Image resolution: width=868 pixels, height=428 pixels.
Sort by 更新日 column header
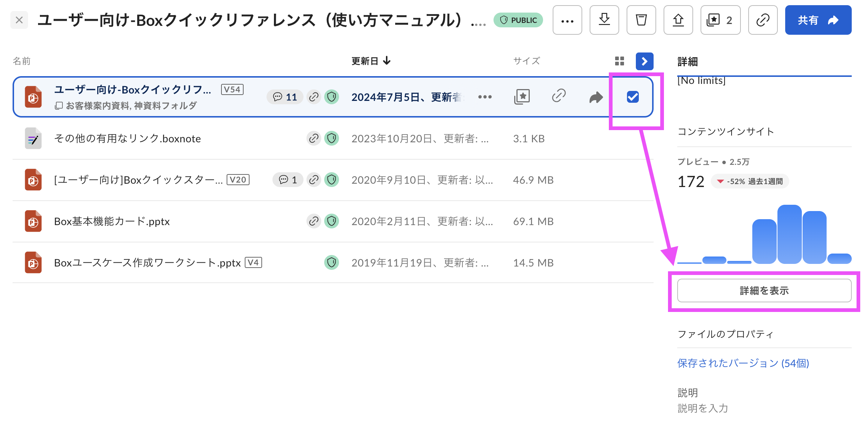click(x=371, y=61)
